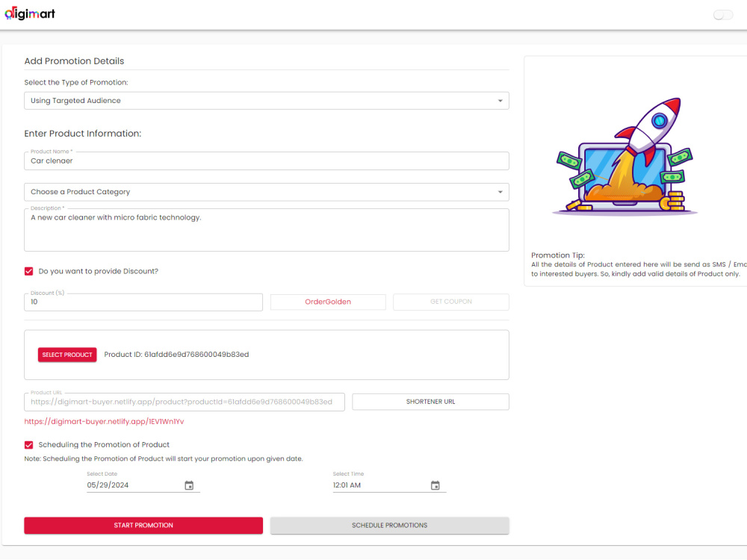747x560 pixels.
Task: Open the shortened digimart-buyer link
Action: point(104,421)
